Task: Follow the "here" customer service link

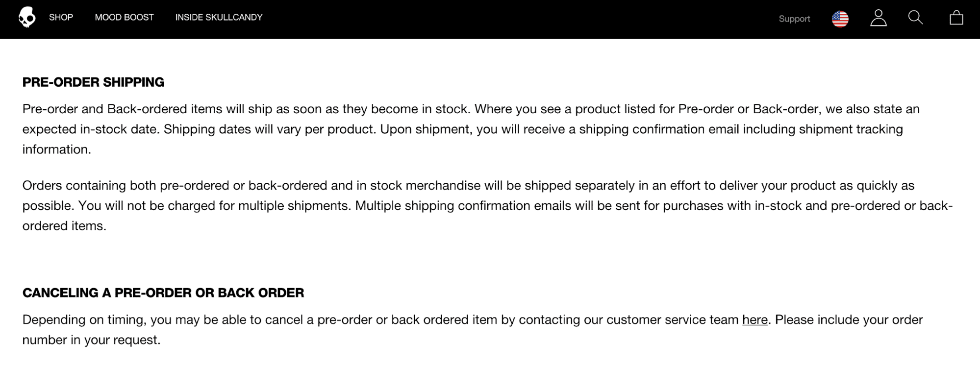Action: point(754,320)
